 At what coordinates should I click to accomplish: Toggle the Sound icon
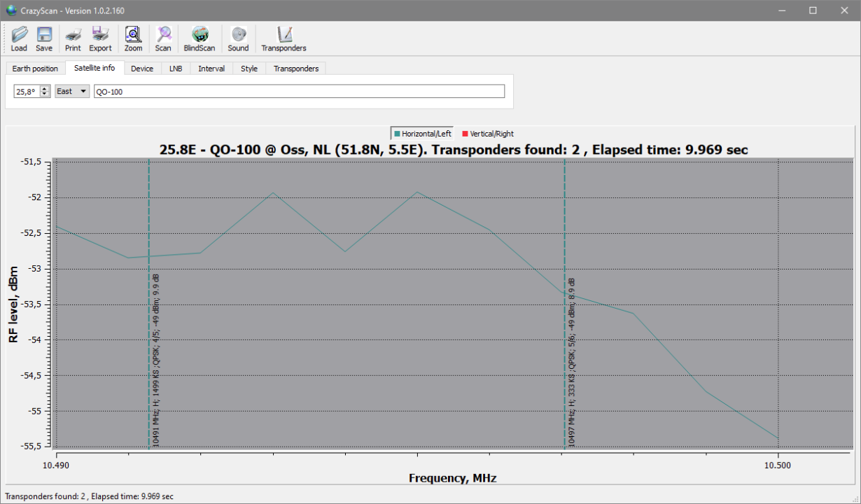(x=238, y=38)
